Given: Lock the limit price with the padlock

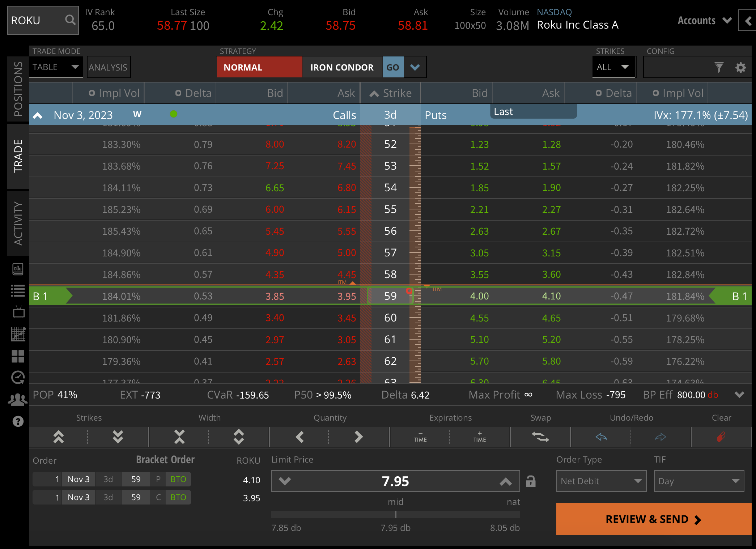Looking at the screenshot, I should click(x=531, y=481).
